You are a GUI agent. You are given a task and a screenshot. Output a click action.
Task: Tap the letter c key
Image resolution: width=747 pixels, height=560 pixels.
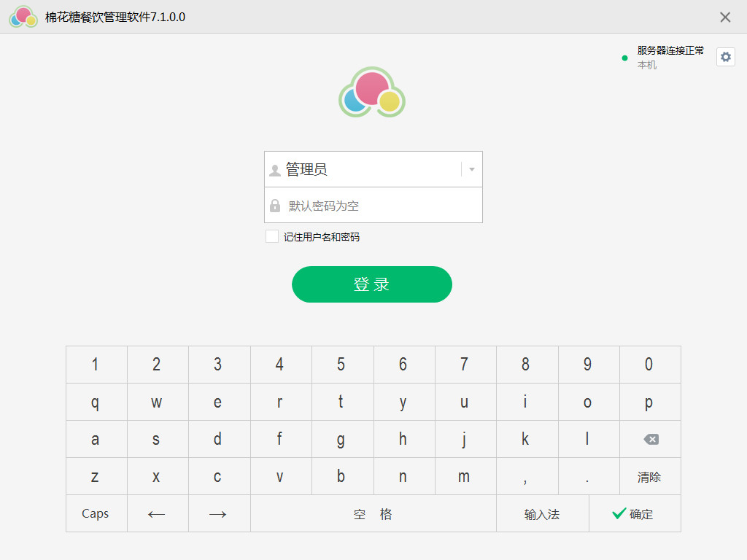[220, 476]
